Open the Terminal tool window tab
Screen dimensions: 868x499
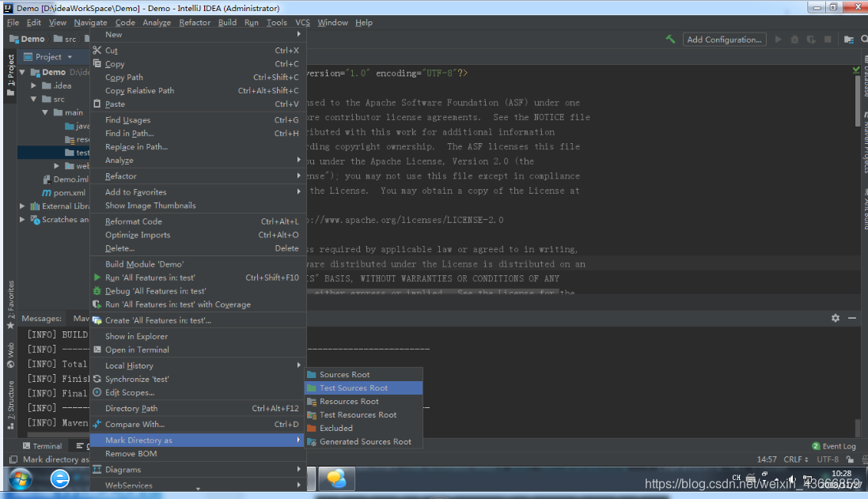click(x=43, y=446)
